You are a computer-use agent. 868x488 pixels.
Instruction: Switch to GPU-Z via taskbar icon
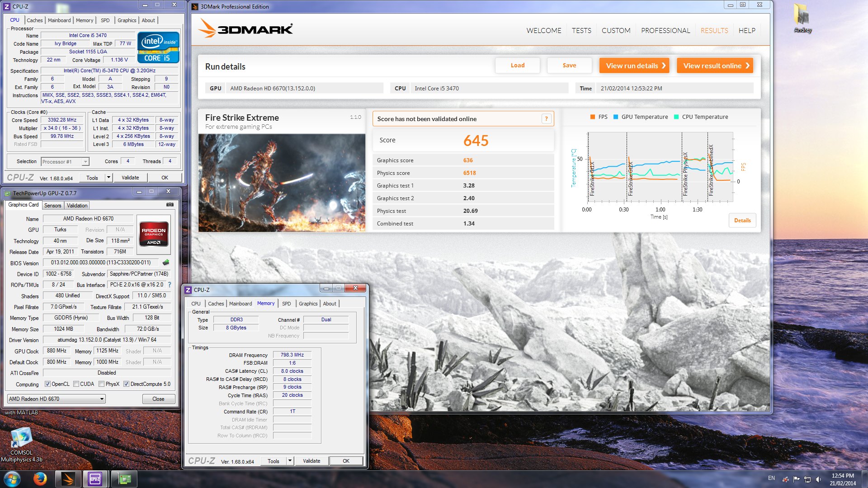pyautogui.click(x=124, y=479)
